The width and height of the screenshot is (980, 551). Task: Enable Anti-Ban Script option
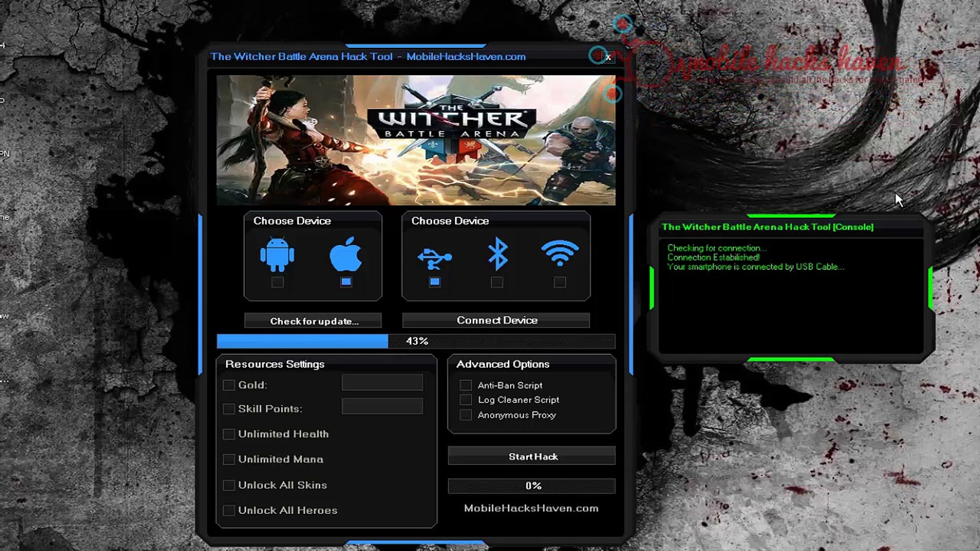coord(465,385)
